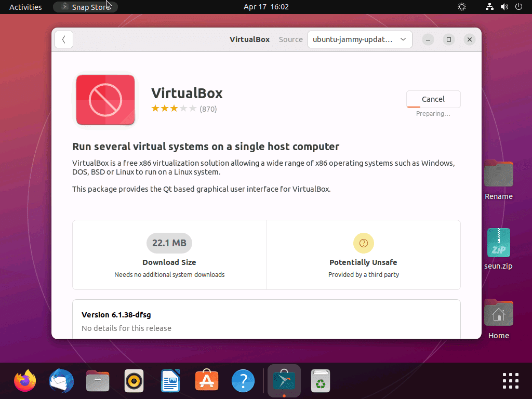Open the Snap Store app menu

[86, 7]
